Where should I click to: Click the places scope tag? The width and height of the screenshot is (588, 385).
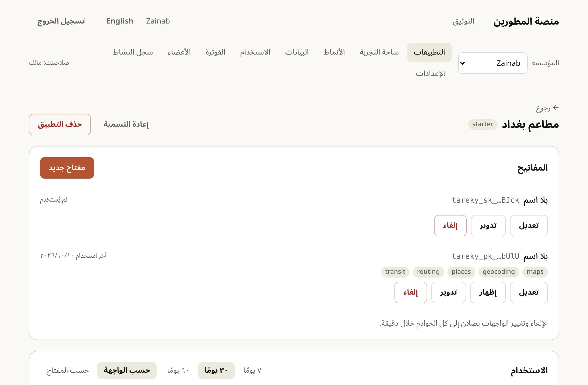pyautogui.click(x=461, y=272)
